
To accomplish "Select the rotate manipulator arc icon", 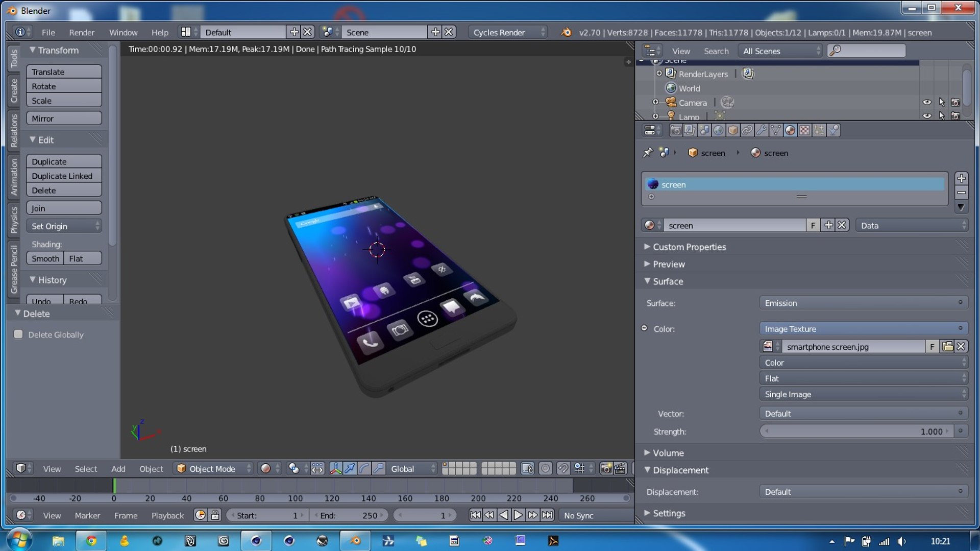I will click(x=364, y=469).
